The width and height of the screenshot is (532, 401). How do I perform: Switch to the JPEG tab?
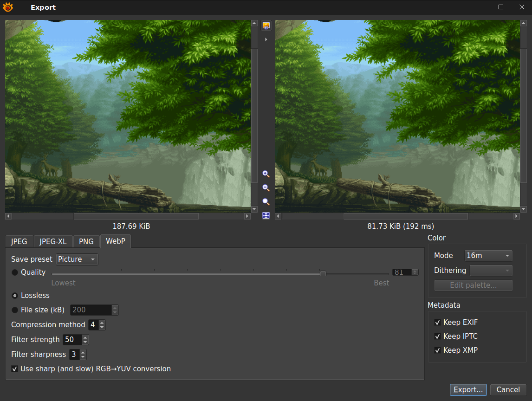(x=19, y=241)
